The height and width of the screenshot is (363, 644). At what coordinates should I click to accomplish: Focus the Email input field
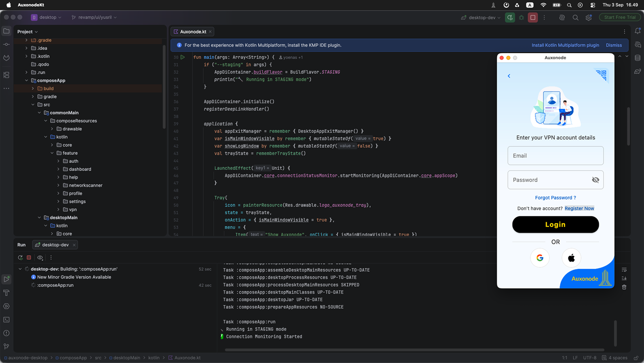[x=555, y=155]
